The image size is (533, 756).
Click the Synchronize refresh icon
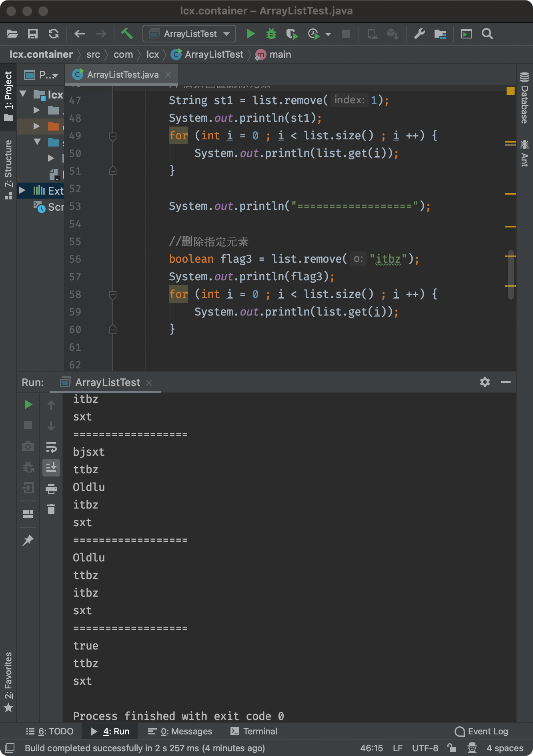click(x=54, y=34)
